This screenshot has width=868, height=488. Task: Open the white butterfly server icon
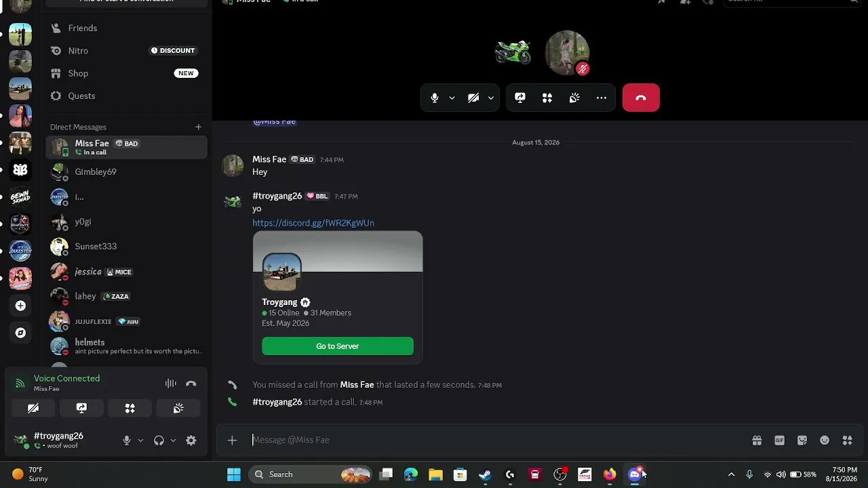click(20, 170)
